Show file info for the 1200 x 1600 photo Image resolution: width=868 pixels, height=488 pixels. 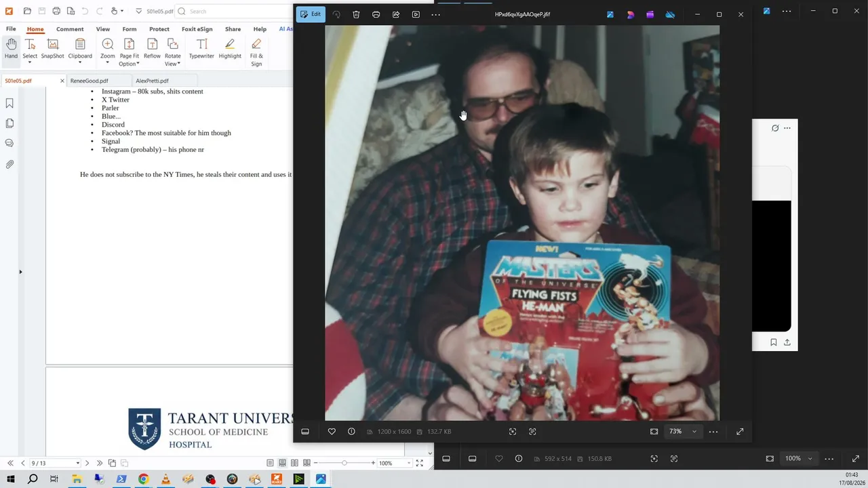coord(351,432)
